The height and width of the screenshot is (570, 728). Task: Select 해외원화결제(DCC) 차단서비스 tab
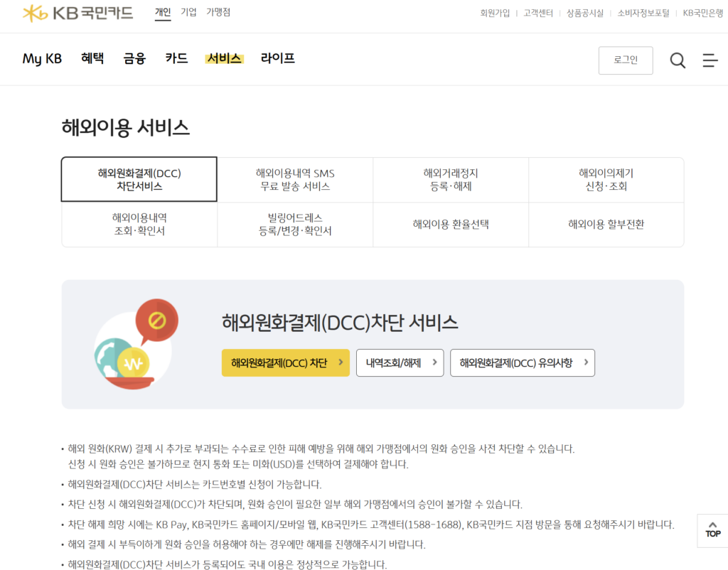(139, 180)
